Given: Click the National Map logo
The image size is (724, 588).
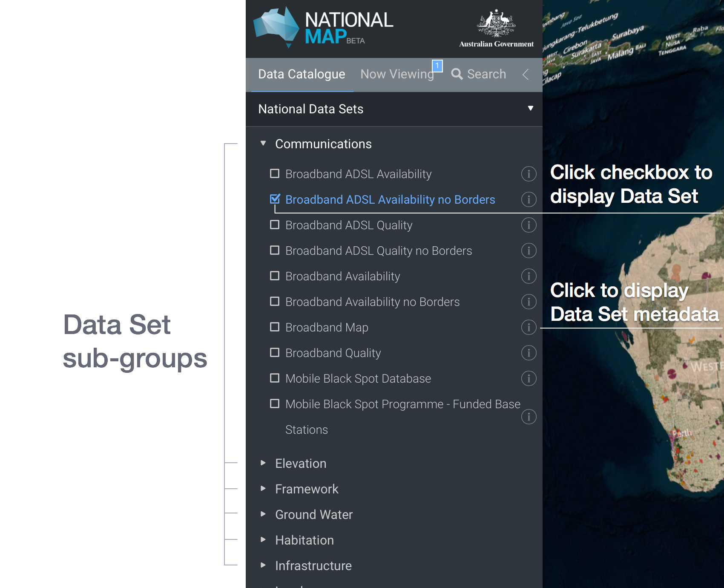Looking at the screenshot, I should (323, 27).
